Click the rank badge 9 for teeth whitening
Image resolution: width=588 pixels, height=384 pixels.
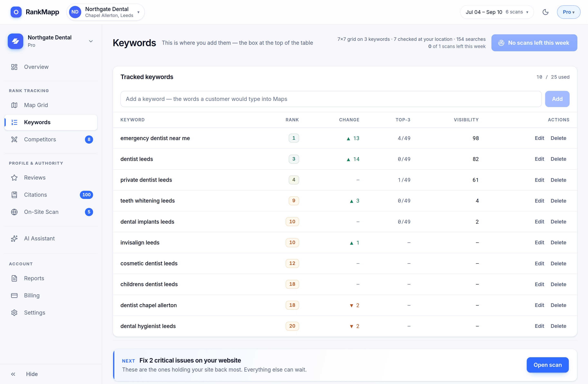[294, 201]
